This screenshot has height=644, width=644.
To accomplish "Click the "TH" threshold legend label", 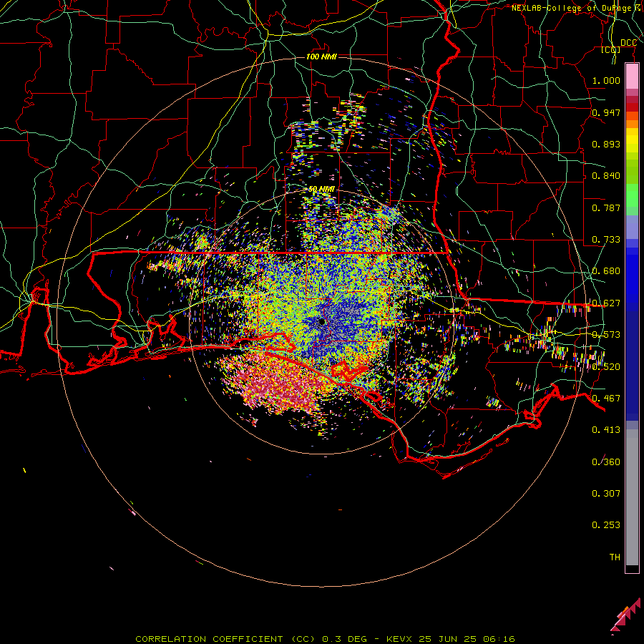I will tap(615, 557).
